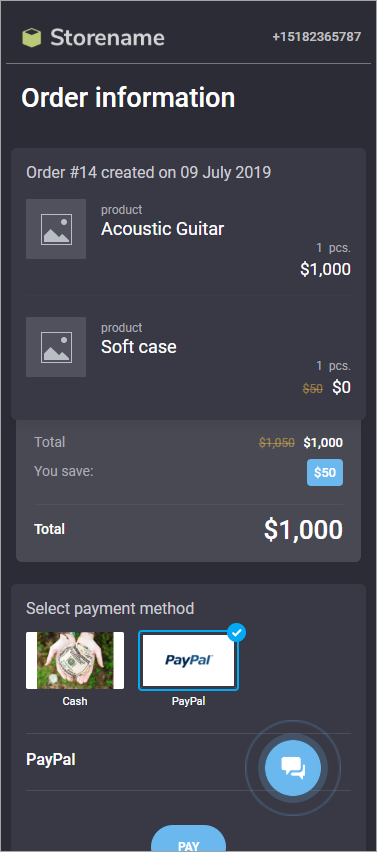Screen dimensions: 377x852
Task: Click the Storename header title
Action: [x=108, y=37]
